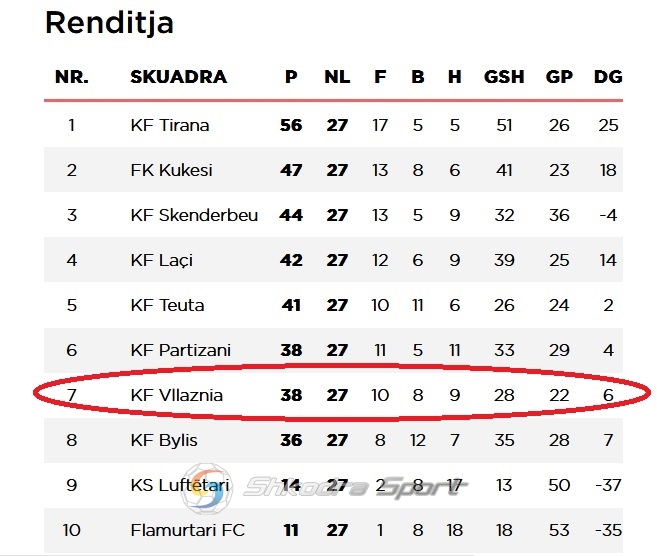Select Flamurtari FC in the table
This screenshot has height=556, width=657.
click(187, 530)
